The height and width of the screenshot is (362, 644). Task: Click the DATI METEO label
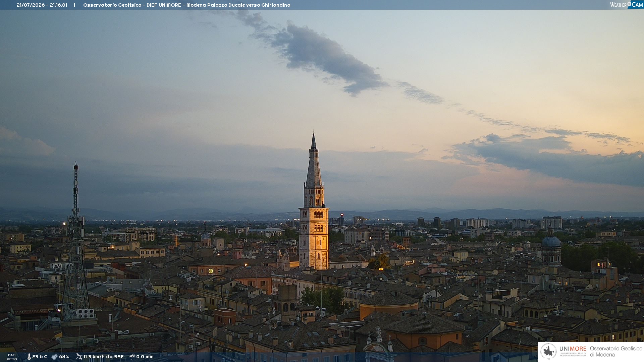(x=12, y=357)
